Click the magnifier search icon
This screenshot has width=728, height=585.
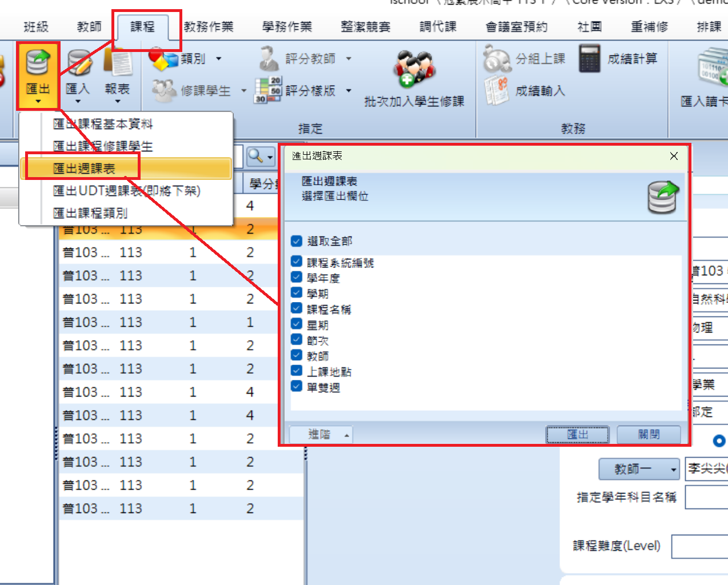tap(256, 156)
